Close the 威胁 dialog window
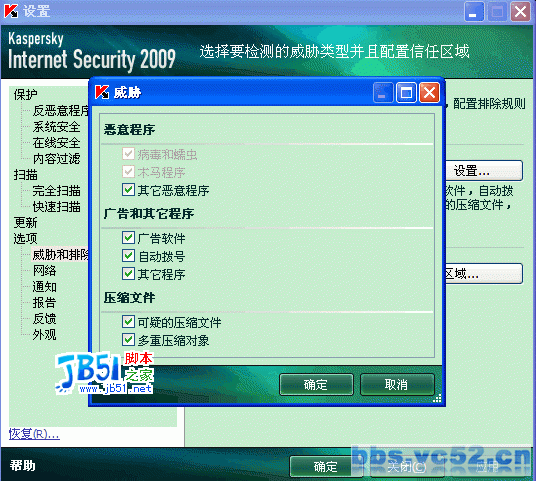Screen dimensions: 536x481 pyautogui.click(x=429, y=93)
